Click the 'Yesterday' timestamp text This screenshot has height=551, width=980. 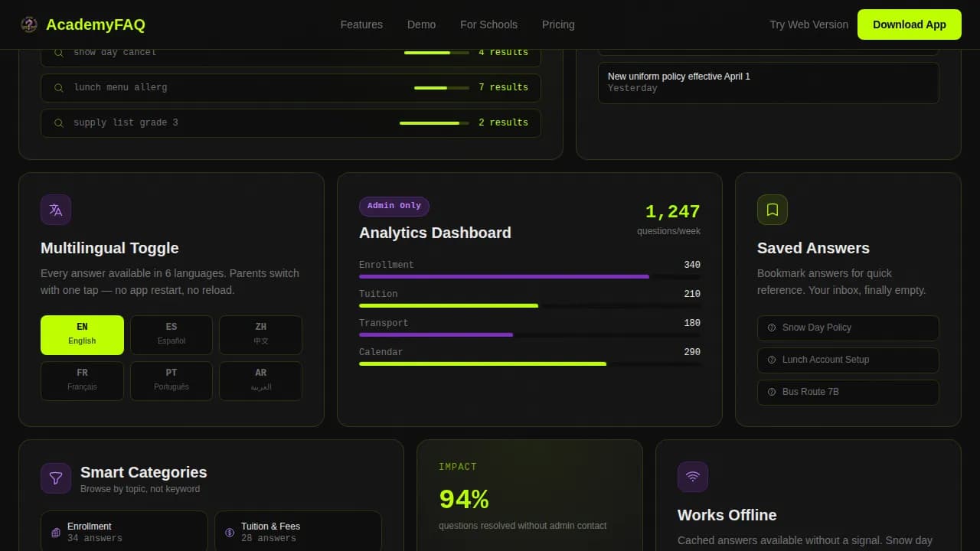(x=632, y=89)
